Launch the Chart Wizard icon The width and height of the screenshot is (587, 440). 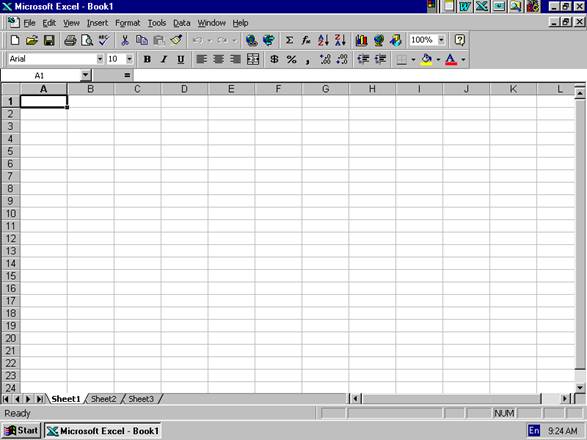click(x=361, y=40)
